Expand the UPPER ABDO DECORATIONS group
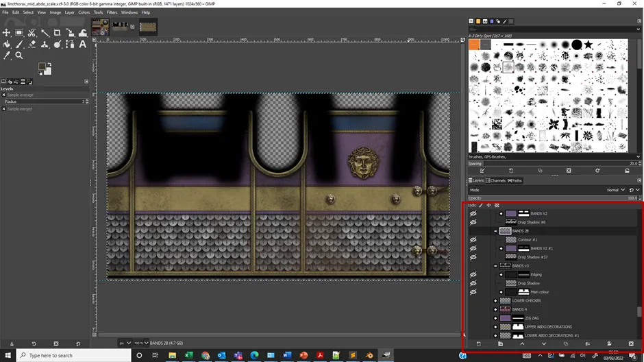Viewport: 644px width, 362px height. (495, 327)
